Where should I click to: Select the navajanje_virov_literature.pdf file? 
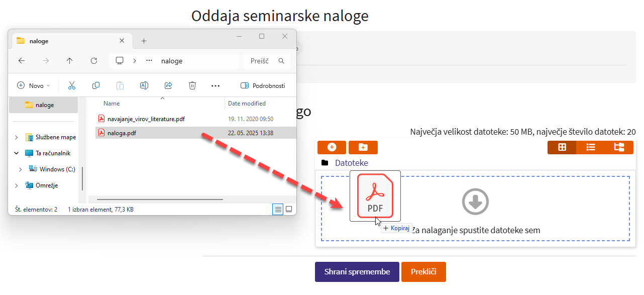click(x=146, y=119)
